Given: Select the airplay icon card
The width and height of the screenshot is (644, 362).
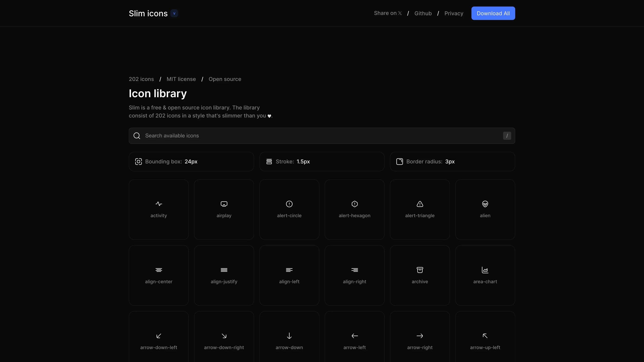Looking at the screenshot, I should tap(224, 209).
